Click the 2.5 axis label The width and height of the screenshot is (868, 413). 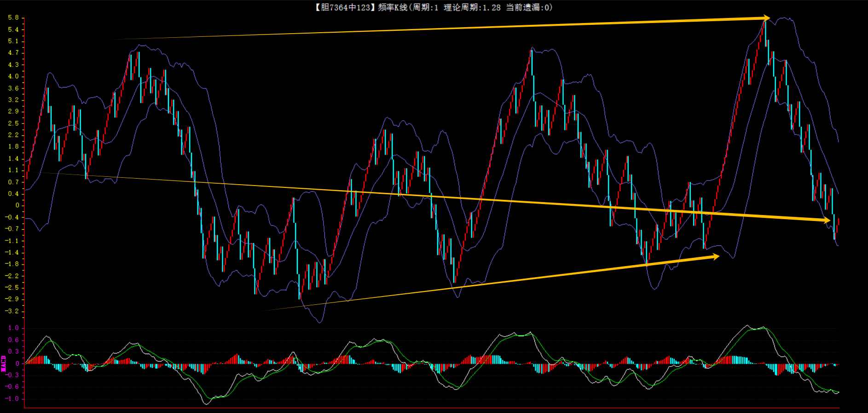tap(13, 123)
